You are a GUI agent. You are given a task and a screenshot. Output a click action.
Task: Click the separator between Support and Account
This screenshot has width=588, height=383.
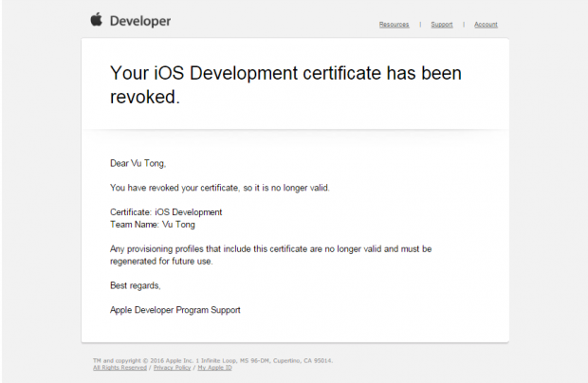coord(464,25)
